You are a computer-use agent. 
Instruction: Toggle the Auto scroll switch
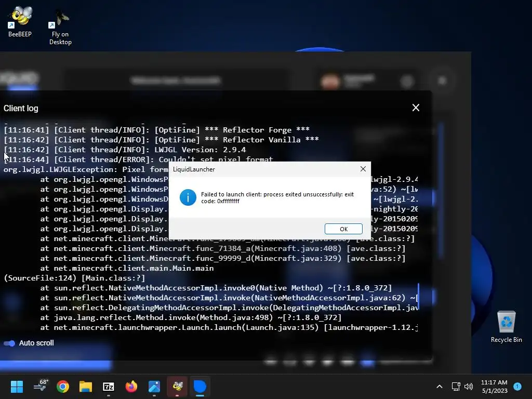pyautogui.click(x=9, y=343)
